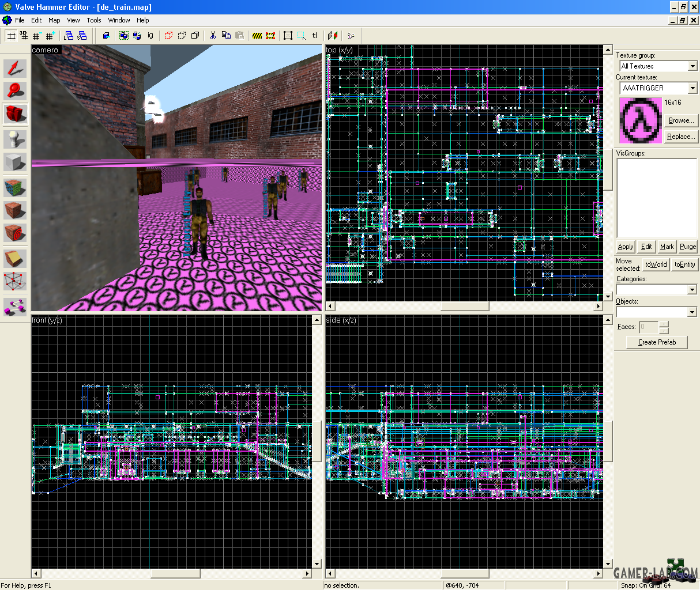Image resolution: width=700 pixels, height=590 pixels.
Task: Hide selected objects red cube icon
Action: (168, 36)
